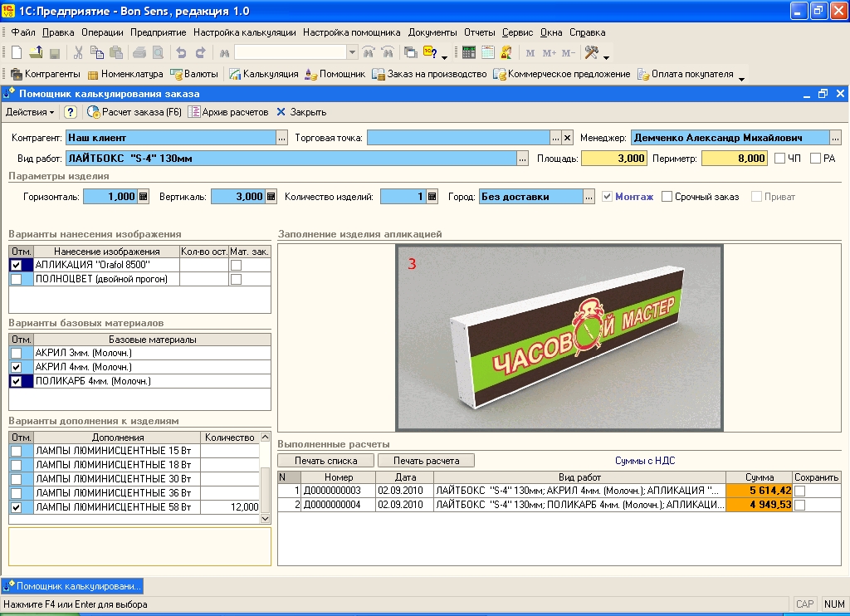
Task: Open the calendar icon in top toolbar
Action: (x=487, y=53)
